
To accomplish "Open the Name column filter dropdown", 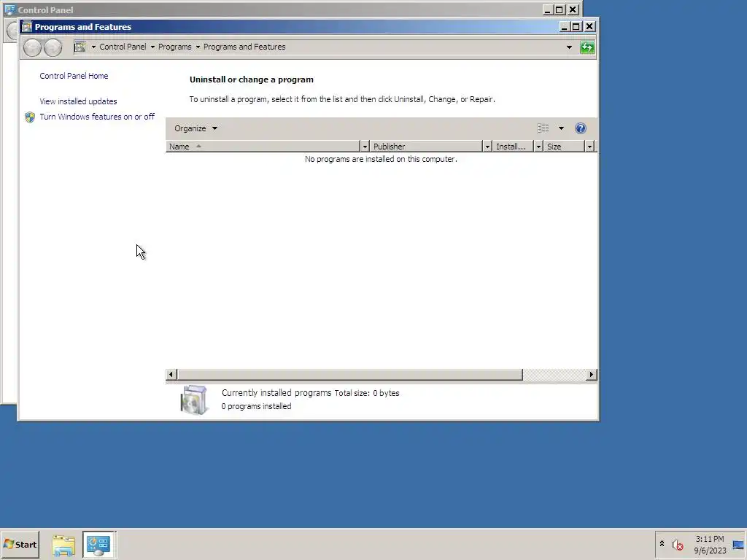I will click(x=365, y=147).
